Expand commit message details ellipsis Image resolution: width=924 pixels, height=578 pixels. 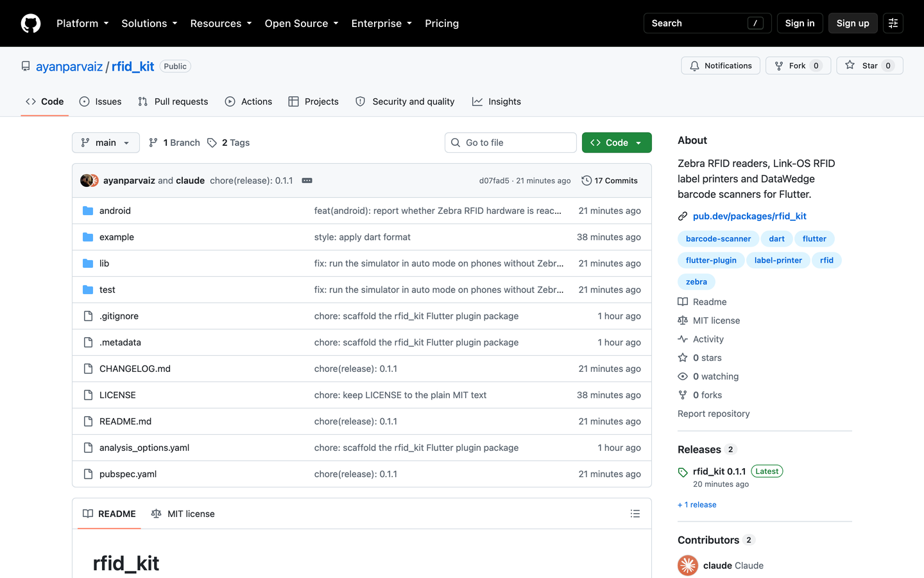coord(307,180)
